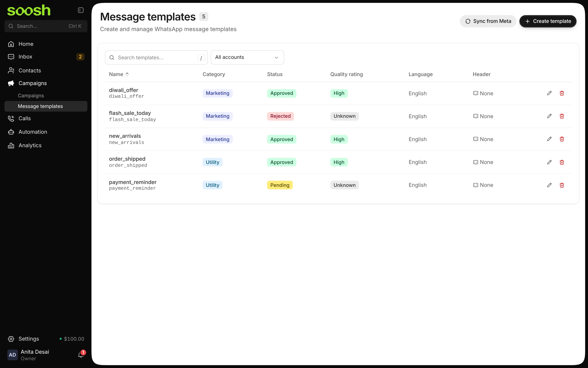Click the AD user avatar

(x=12, y=355)
